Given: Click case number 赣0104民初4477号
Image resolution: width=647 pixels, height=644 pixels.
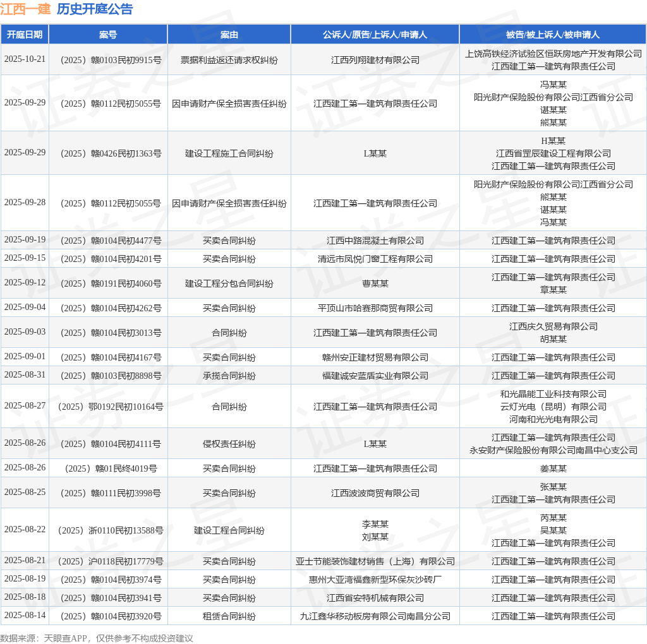Looking at the screenshot, I should tap(111, 241).
